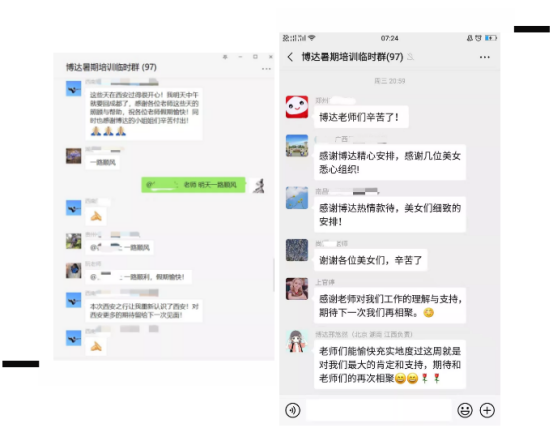Viewport: 554px width, 428px height.
Task: Open the cartoon girl avatar profile
Action: pyautogui.click(x=297, y=341)
